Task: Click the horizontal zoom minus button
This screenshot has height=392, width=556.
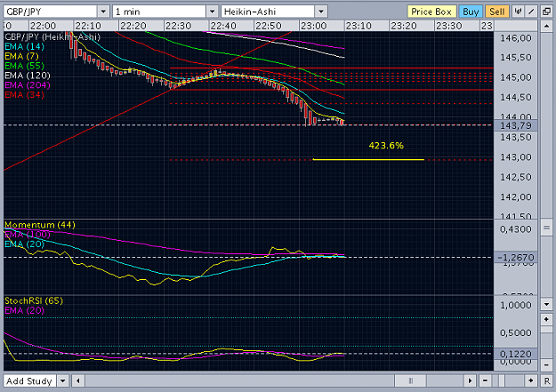Action: [485, 380]
